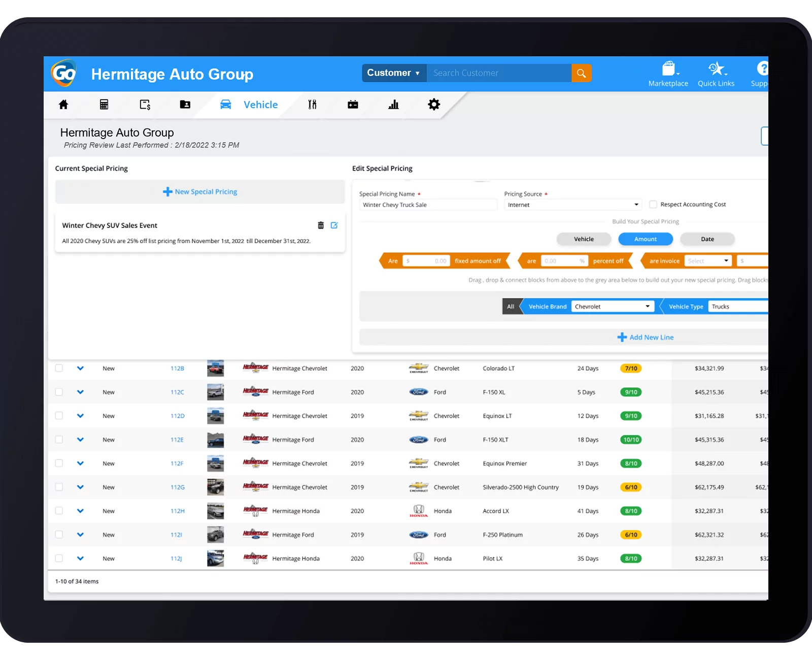Click the orange customer search button
812x660 pixels.
[581, 73]
